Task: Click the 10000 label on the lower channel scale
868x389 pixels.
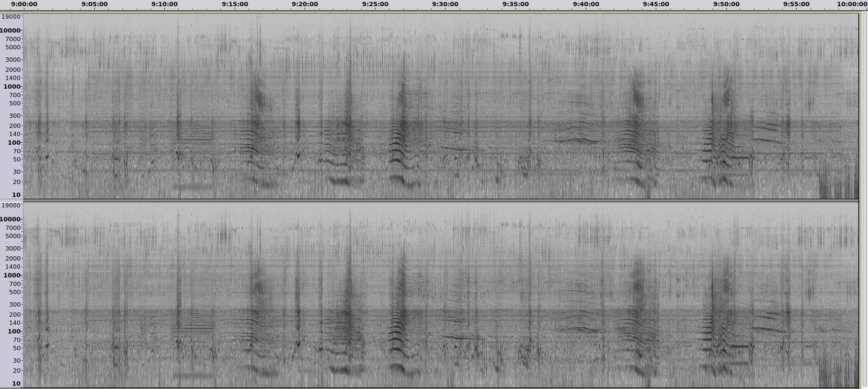Action: 11,219
